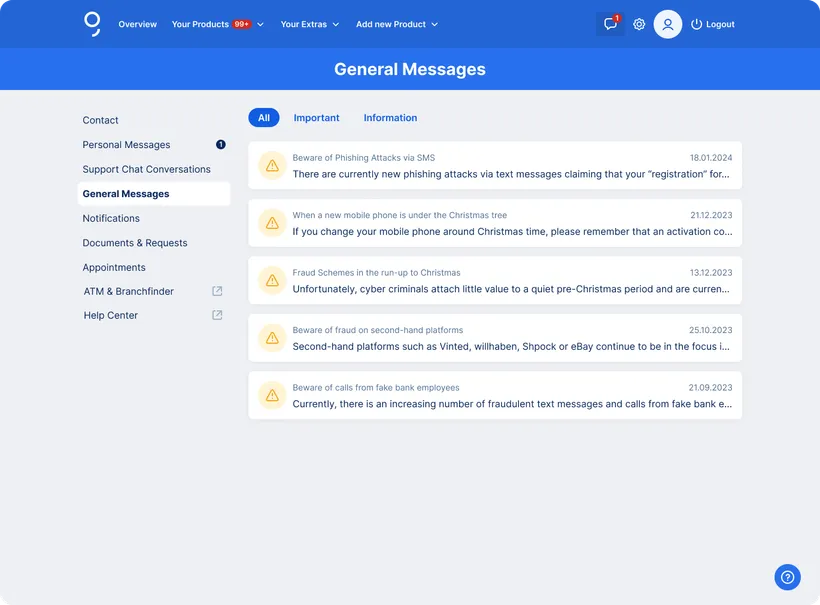Screen dimensions: 820x605
Task: Click the date 21.09.2023
Action: tap(710, 387)
